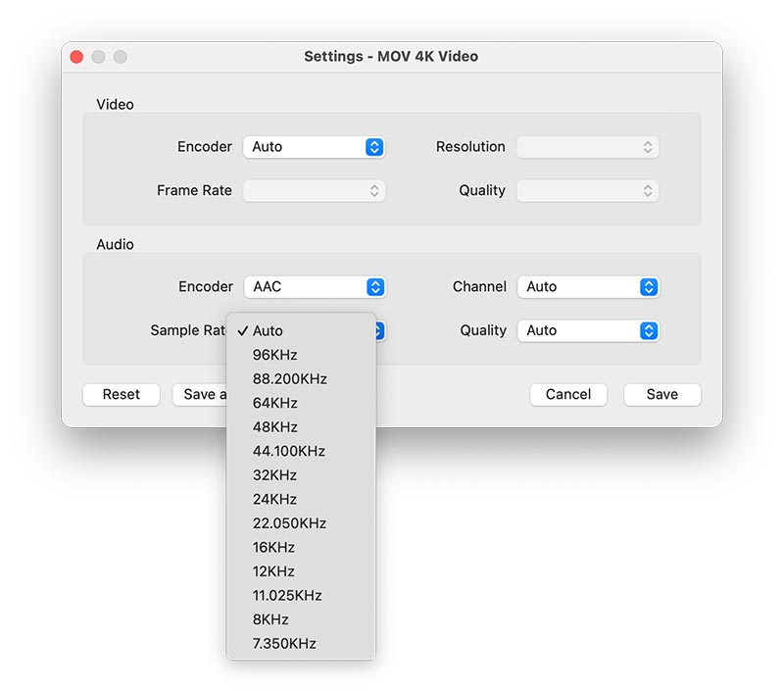Save the MOV 4K video settings
Screen dimensions: 784x690
pos(661,394)
